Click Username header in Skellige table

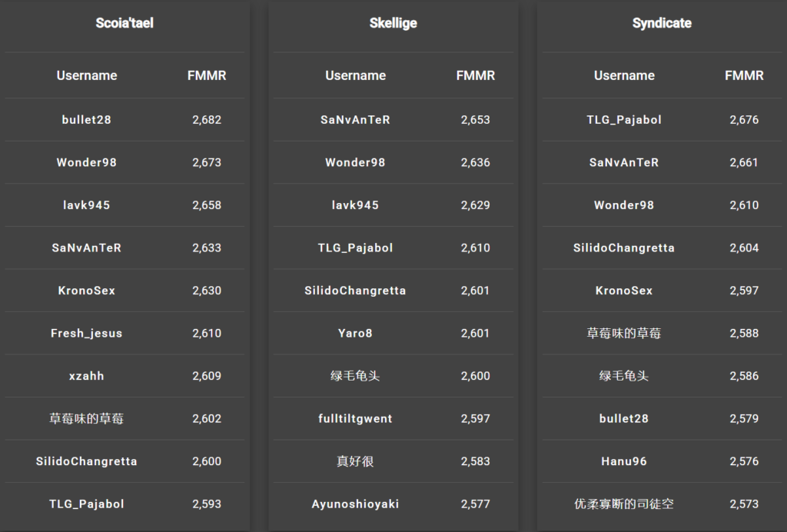(355, 75)
